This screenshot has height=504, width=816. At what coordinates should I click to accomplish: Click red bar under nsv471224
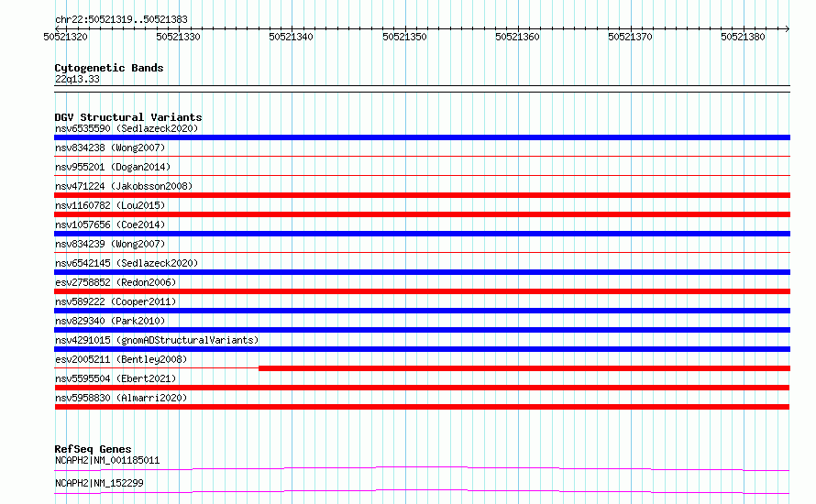(422, 195)
